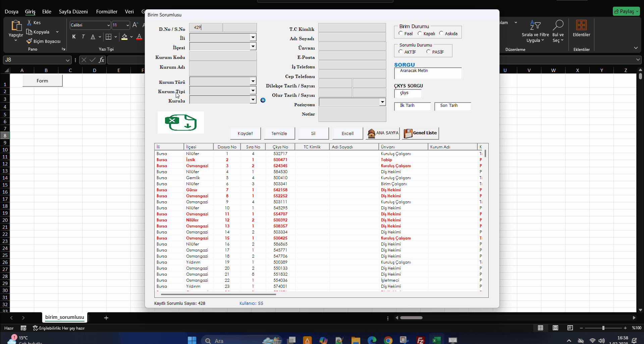The image size is (644, 344).
Task: Switch to Normal view in status bar
Action: click(x=540, y=328)
